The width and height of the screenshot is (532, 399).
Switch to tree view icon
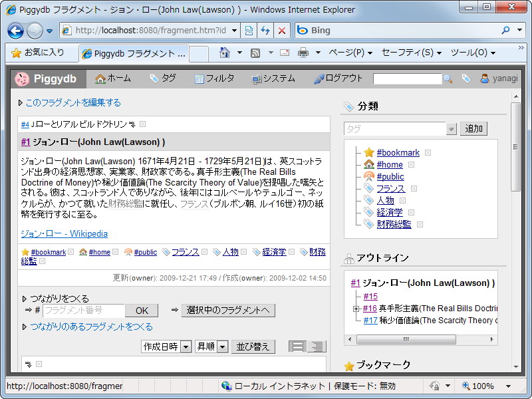coord(317,346)
